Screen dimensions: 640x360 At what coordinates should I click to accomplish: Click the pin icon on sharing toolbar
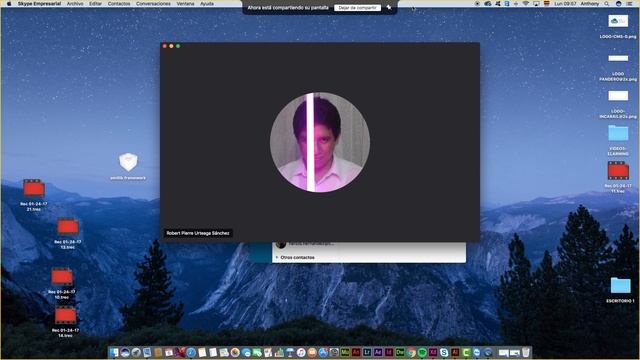tap(389, 7)
